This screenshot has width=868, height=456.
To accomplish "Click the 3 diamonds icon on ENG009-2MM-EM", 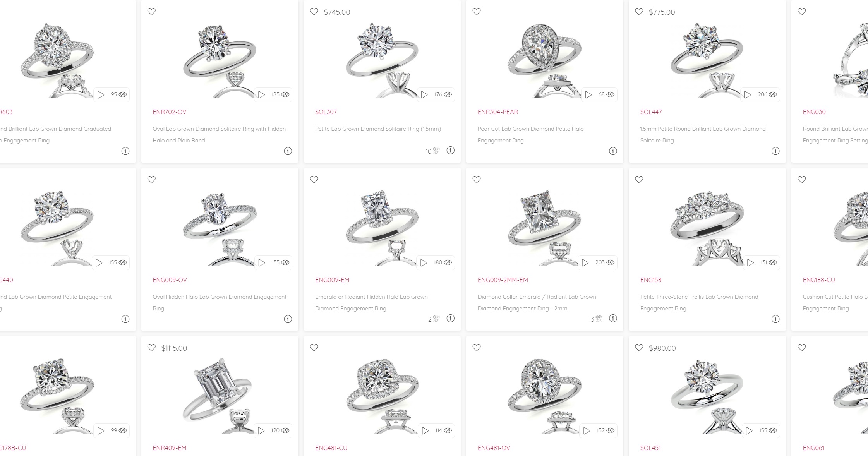I will [x=599, y=319].
